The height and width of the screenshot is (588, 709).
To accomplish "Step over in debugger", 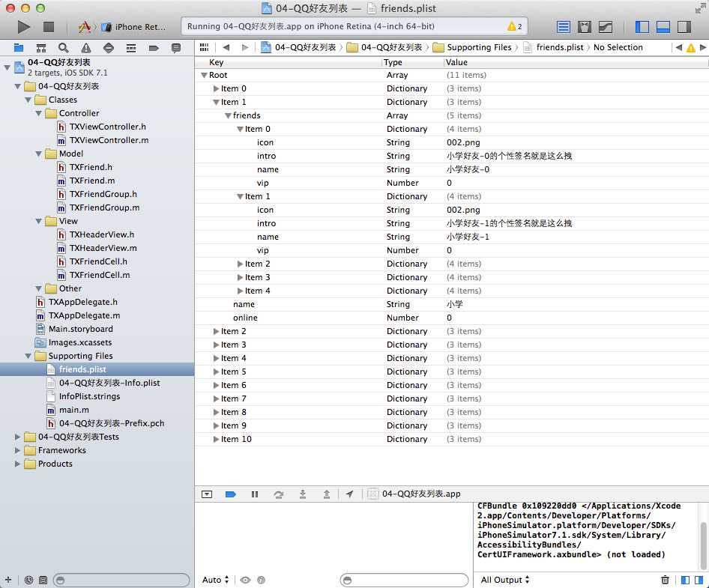I will (279, 494).
